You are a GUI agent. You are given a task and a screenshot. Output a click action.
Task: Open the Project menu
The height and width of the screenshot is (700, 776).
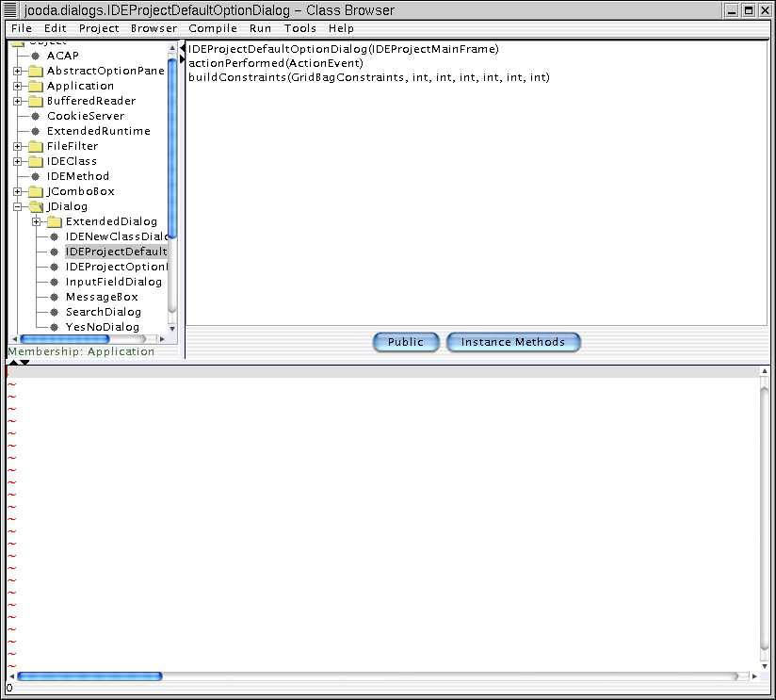(x=99, y=28)
